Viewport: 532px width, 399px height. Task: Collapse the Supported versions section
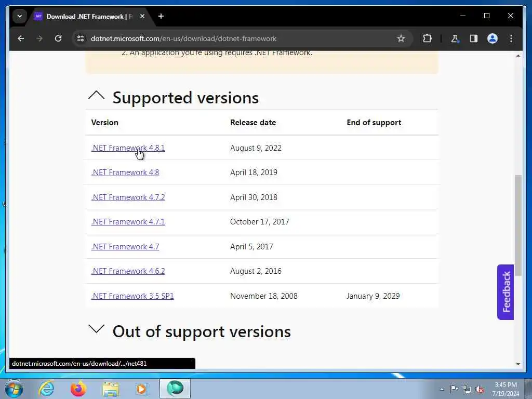[x=96, y=96]
